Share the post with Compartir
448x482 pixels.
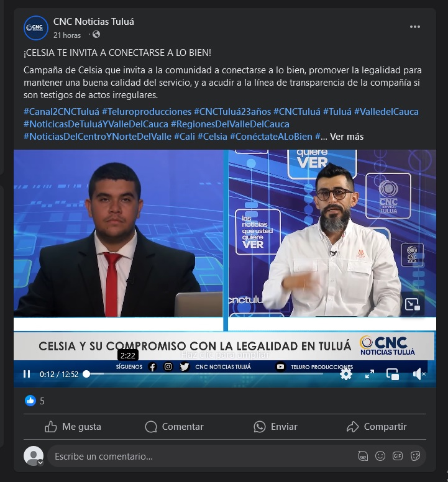[x=377, y=427]
